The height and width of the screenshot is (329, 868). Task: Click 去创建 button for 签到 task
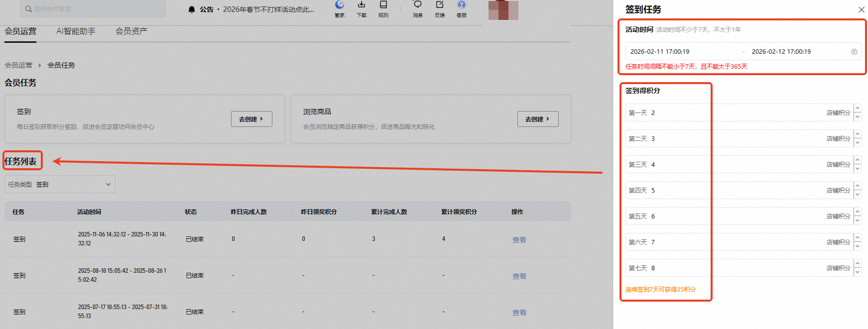click(251, 119)
